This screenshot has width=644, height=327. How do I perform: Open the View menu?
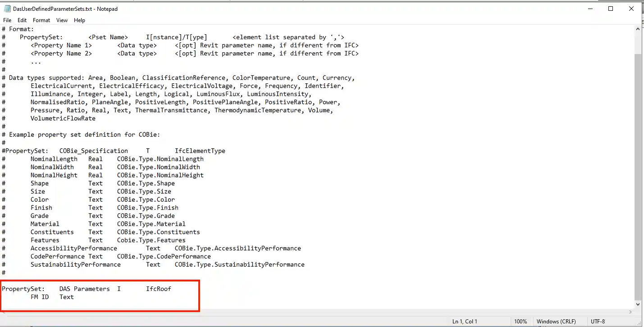click(62, 20)
